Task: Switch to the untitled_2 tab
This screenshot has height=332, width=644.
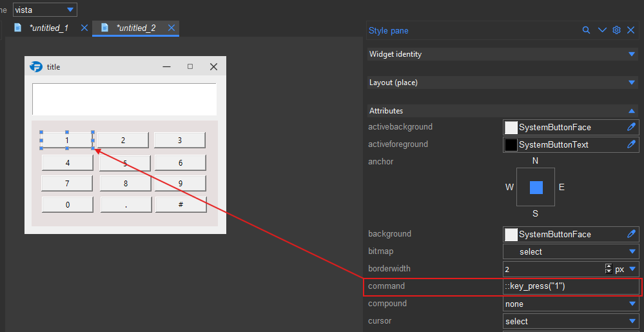Action: 136,28
